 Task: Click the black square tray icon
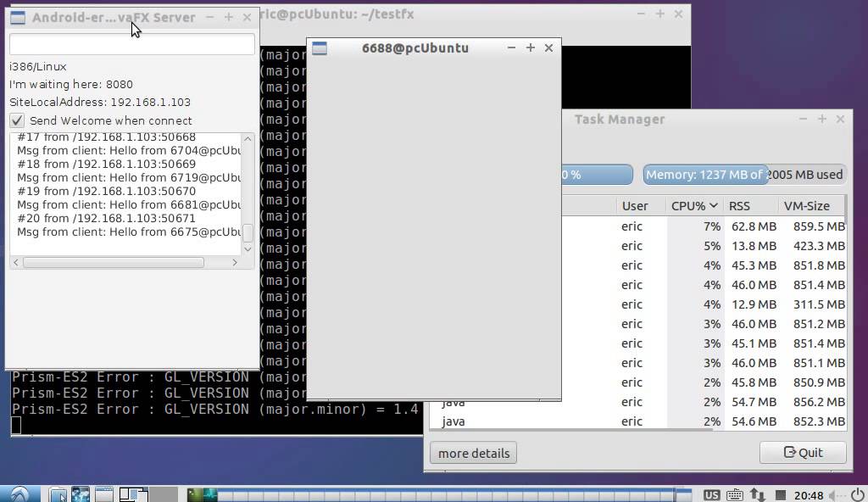pyautogui.click(x=781, y=495)
